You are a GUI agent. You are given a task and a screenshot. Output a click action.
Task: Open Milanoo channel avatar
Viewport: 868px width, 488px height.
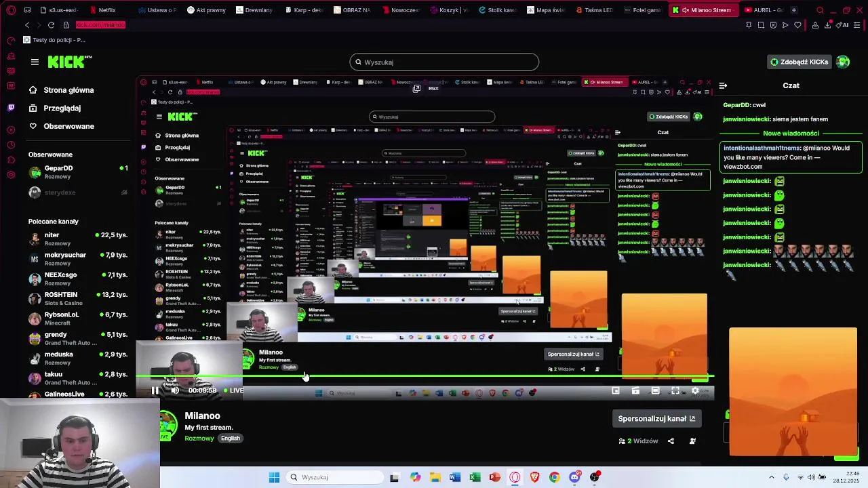pyautogui.click(x=167, y=425)
